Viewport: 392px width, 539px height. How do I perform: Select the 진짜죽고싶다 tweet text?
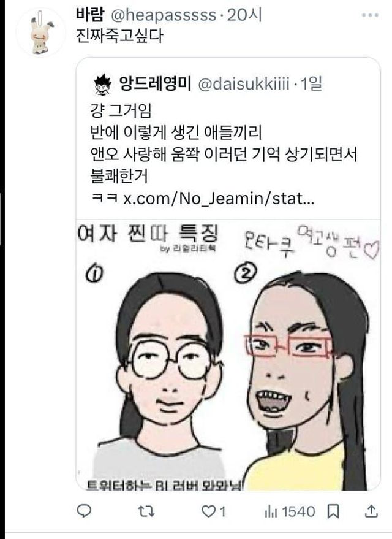119,36
